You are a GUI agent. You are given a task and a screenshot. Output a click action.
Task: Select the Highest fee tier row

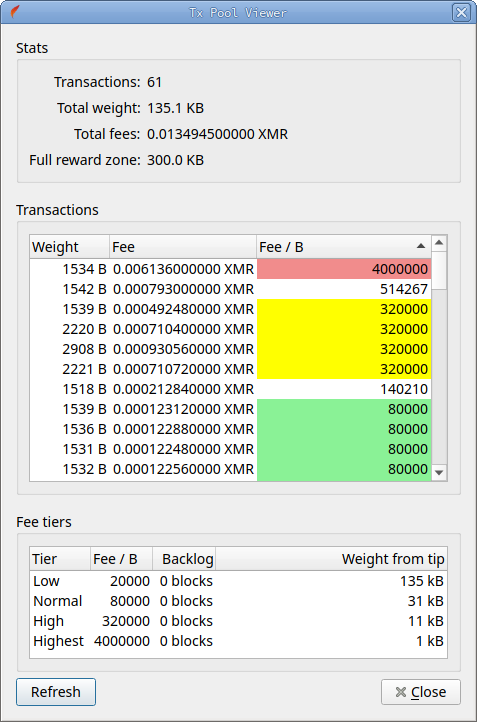click(238, 641)
